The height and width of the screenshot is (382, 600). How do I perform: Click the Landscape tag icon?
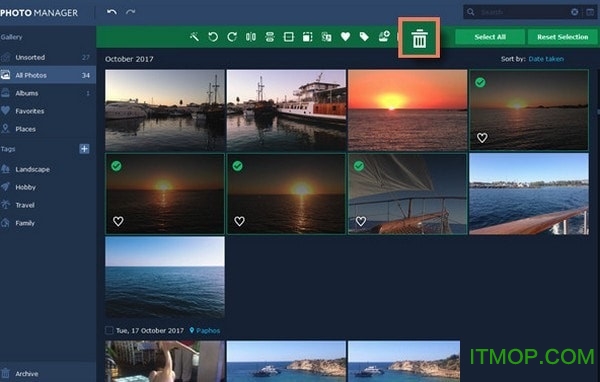[x=5, y=169]
